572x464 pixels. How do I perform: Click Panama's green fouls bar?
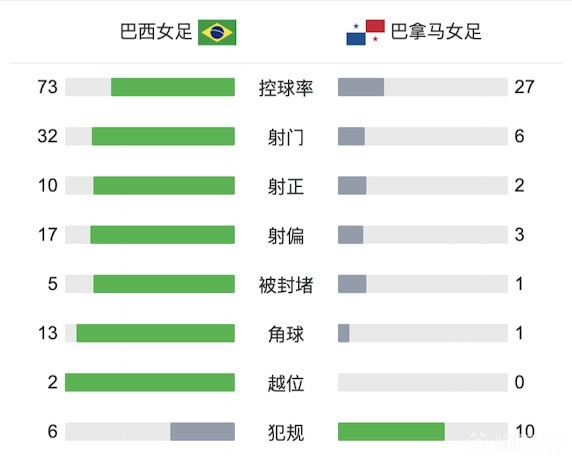(x=391, y=432)
